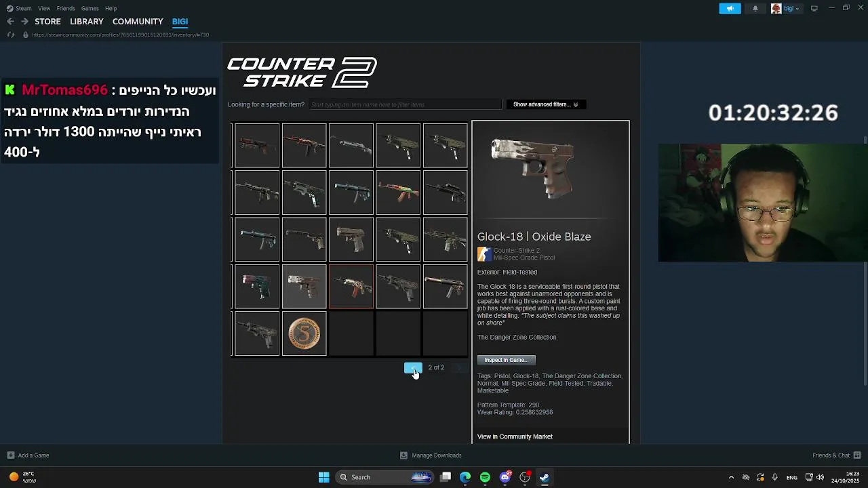This screenshot has height=488, width=868.
Task: Select the 5-year veteran coin item
Action: click(304, 334)
